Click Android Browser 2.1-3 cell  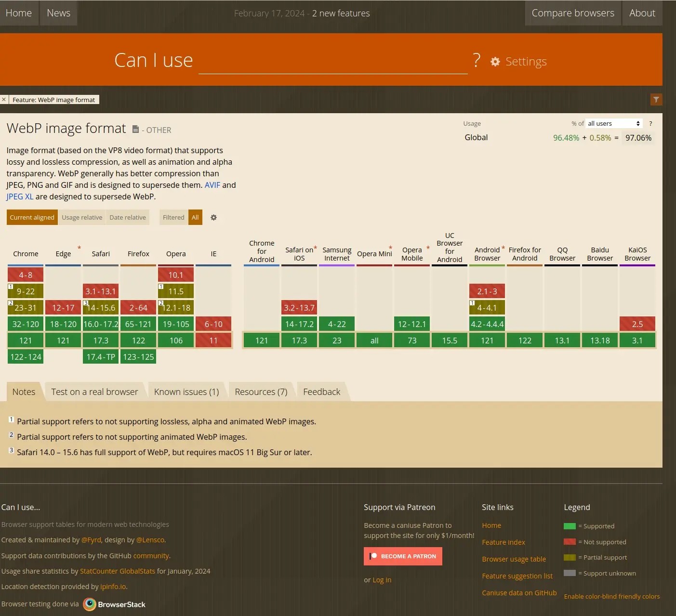tap(487, 291)
